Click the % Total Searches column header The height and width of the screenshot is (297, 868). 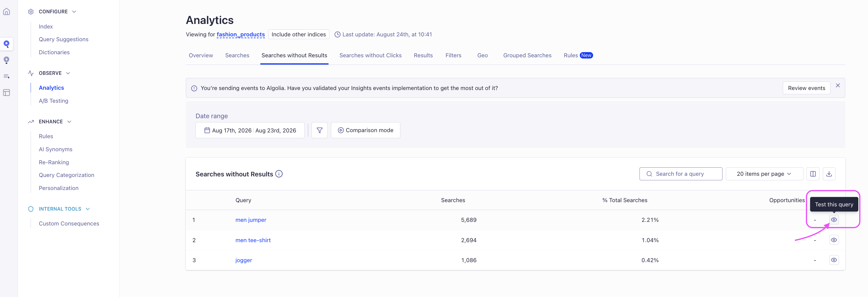tap(625, 200)
